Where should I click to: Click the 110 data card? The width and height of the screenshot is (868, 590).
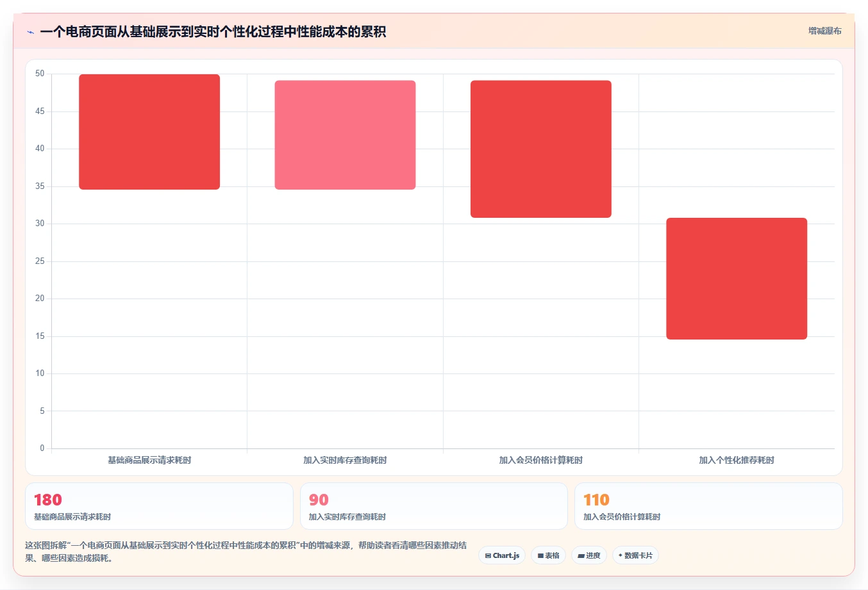point(708,506)
